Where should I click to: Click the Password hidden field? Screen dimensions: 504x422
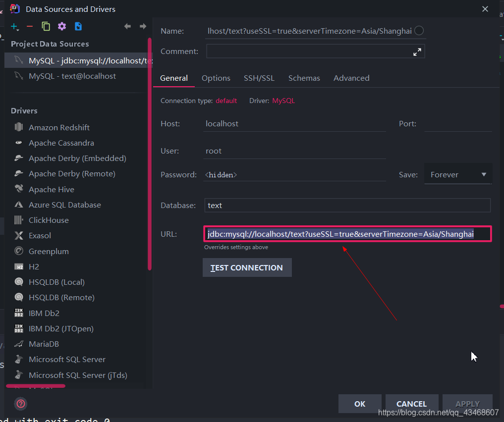click(294, 175)
